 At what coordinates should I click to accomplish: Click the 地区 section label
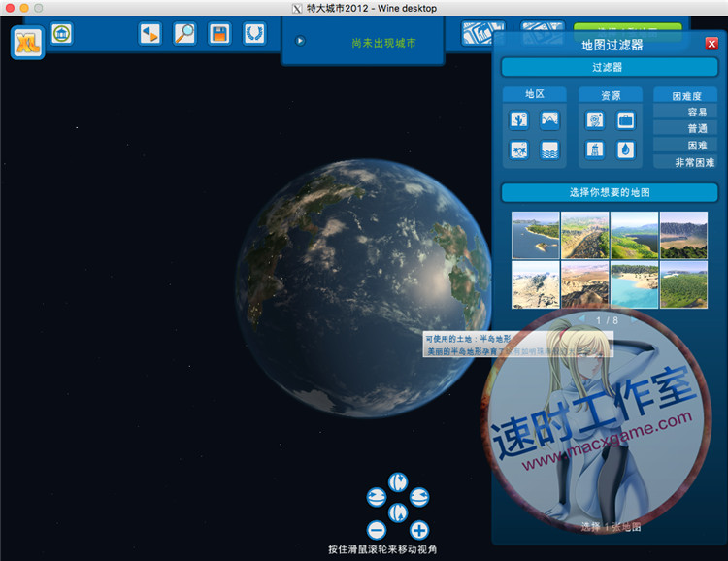535,94
